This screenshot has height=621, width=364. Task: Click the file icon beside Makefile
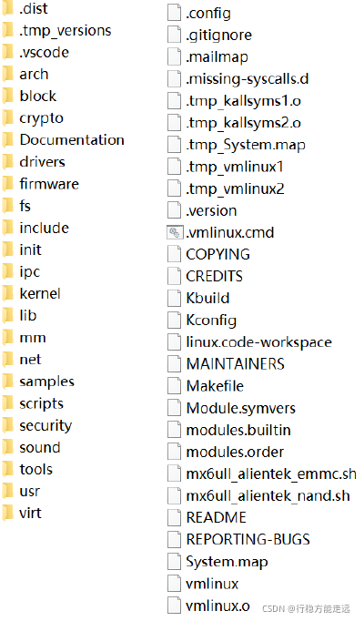[x=174, y=386]
